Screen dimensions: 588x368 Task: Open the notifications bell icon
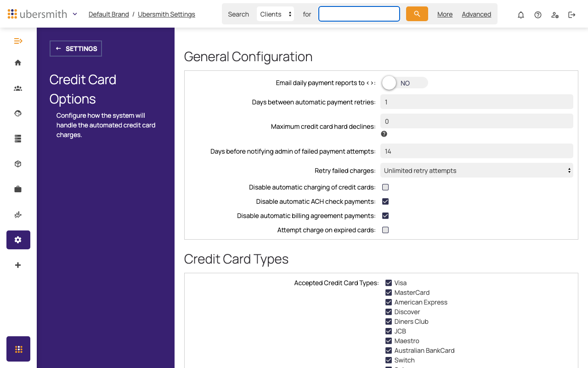[521, 15]
